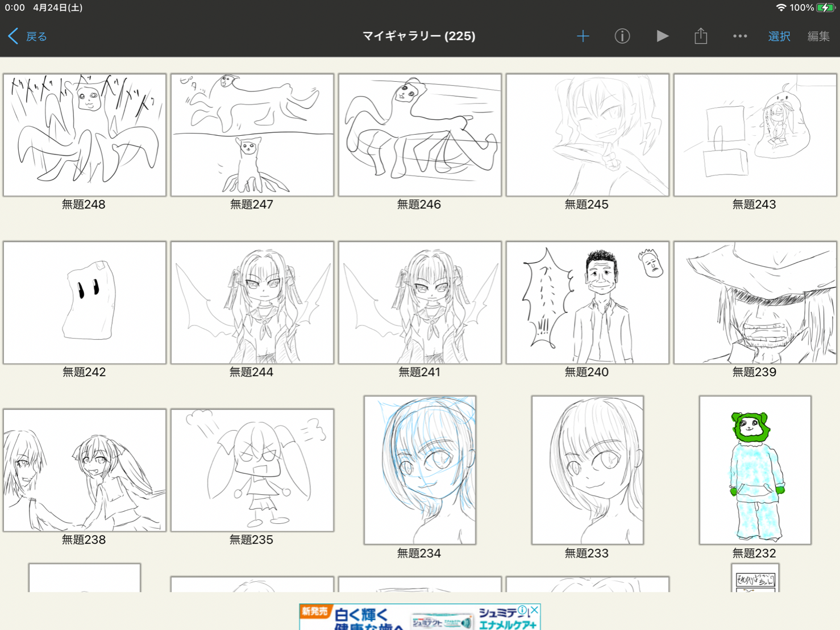Screen dimensions: 840x630
Task: Select the 無題244 title label
Action: tap(251, 372)
